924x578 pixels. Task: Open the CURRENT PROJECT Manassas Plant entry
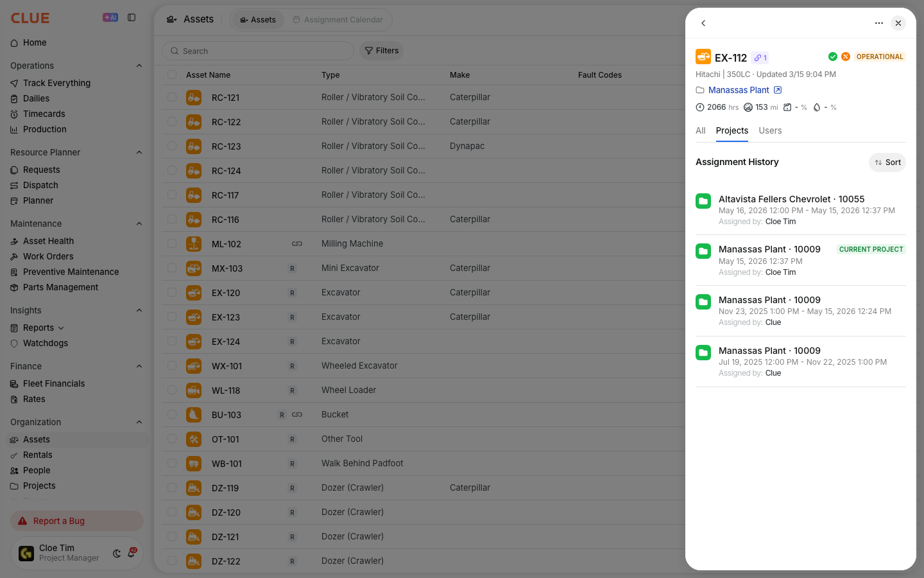[801, 260]
